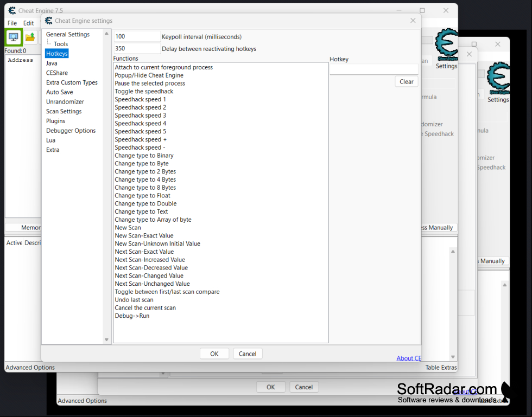
Task: Click the hotkey reactivation delay field
Action: 137,48
